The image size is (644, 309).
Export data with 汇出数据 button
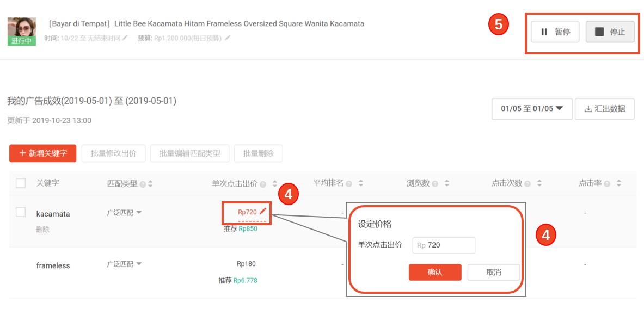point(605,109)
